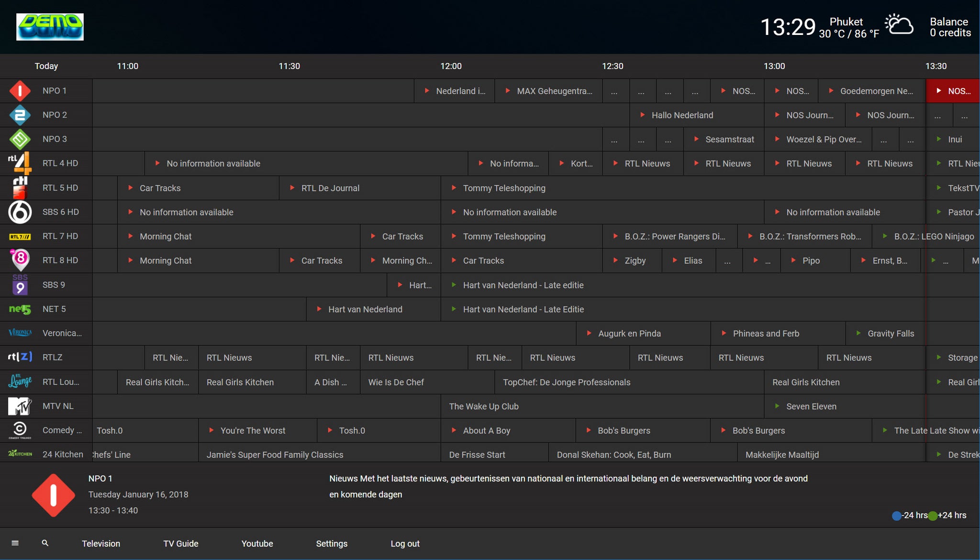Open the Television menu item
Image resolution: width=980 pixels, height=560 pixels.
(x=101, y=544)
